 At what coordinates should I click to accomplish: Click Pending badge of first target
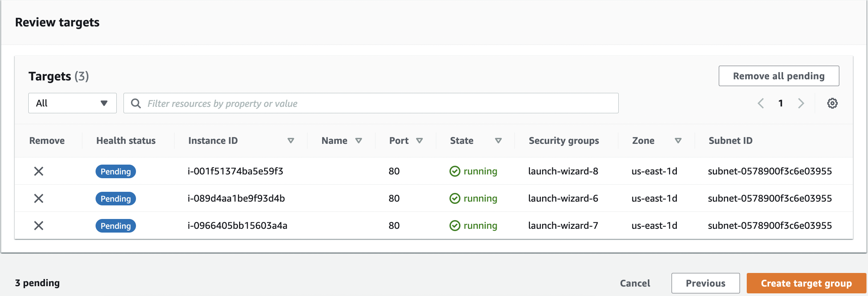pyautogui.click(x=116, y=171)
